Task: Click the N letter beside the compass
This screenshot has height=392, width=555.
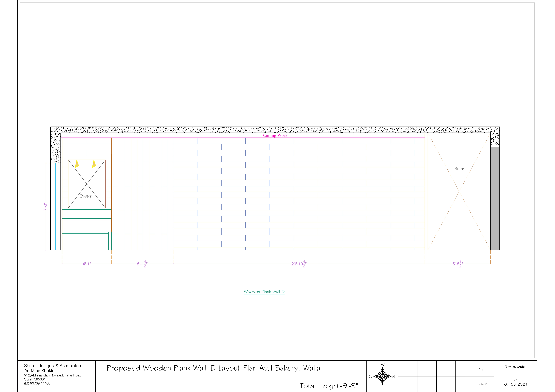Action: pyautogui.click(x=393, y=376)
